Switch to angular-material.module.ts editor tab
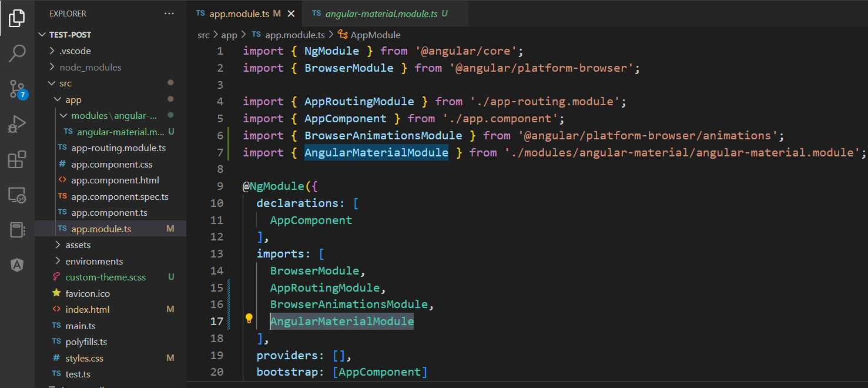This screenshot has height=388, width=868. click(x=385, y=14)
